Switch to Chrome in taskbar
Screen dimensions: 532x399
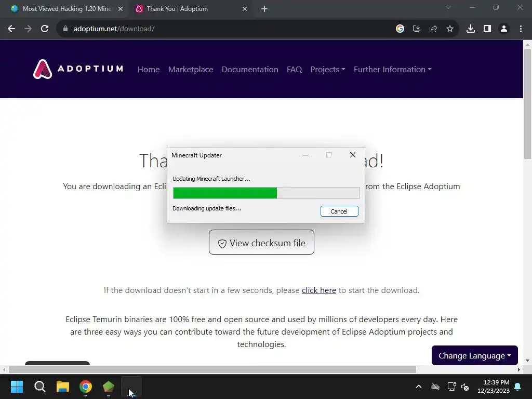coord(86,387)
